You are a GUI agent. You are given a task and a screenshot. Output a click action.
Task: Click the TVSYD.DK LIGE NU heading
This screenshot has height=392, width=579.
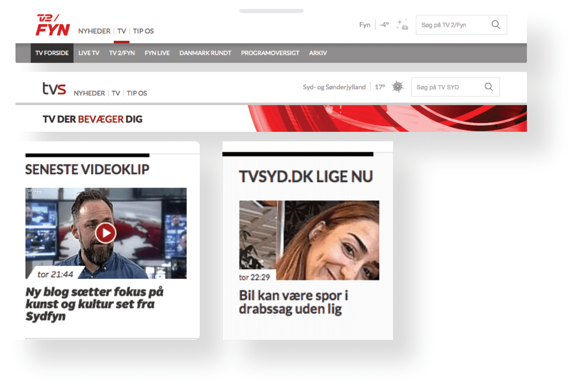coord(306,177)
